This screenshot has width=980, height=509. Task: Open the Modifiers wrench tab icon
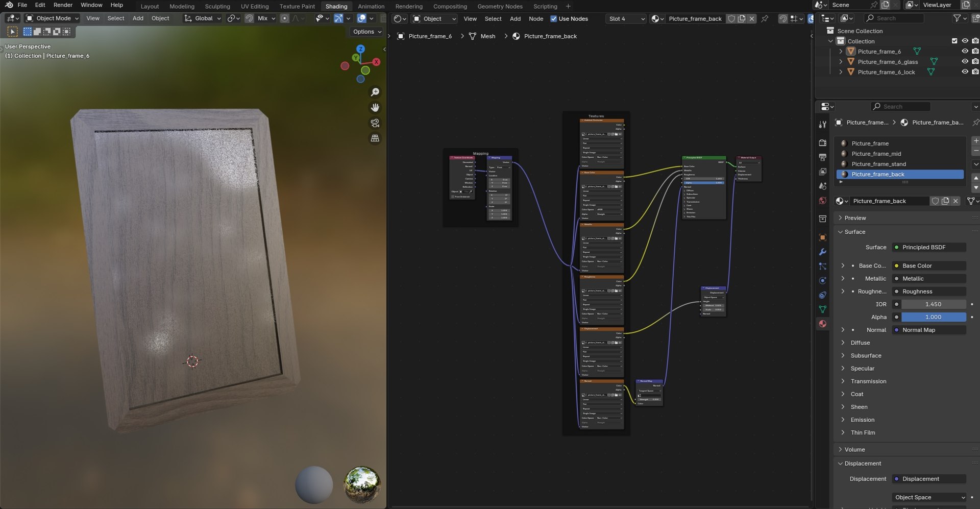pyautogui.click(x=822, y=252)
